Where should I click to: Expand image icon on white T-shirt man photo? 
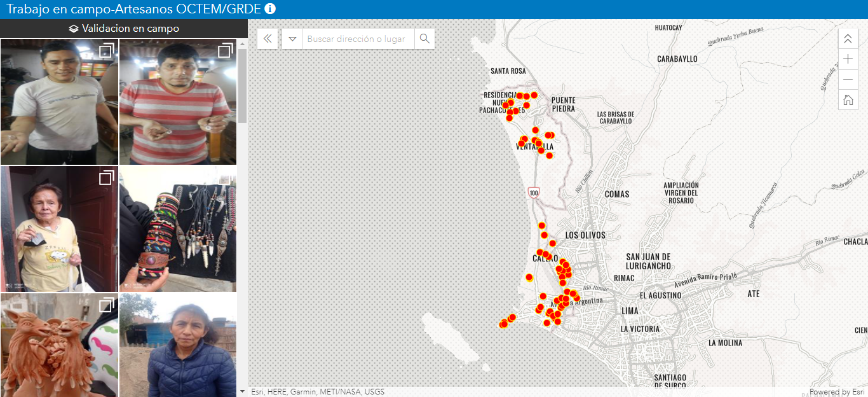pos(107,50)
